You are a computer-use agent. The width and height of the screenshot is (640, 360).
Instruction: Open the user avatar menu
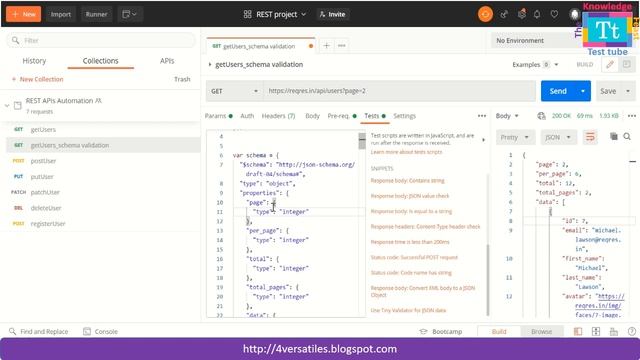click(x=574, y=14)
